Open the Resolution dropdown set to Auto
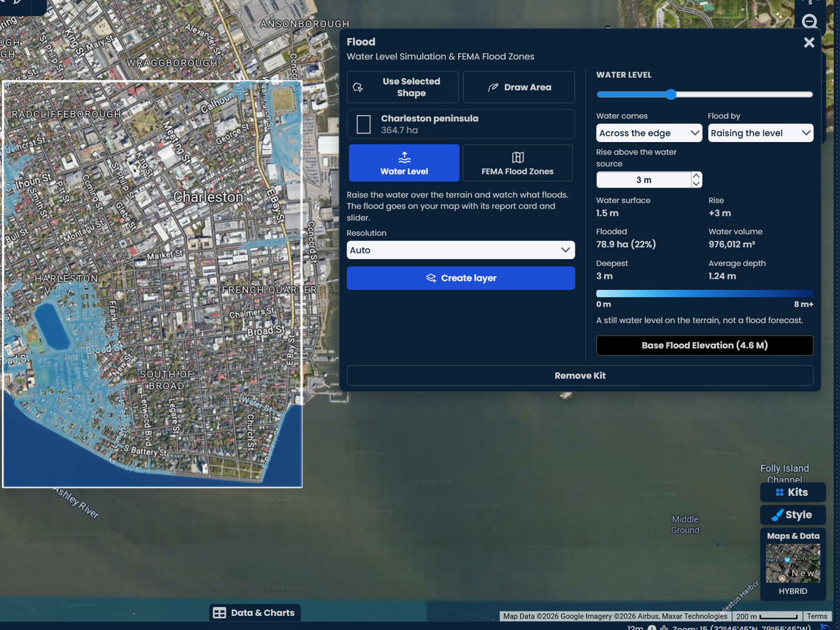 [461, 250]
